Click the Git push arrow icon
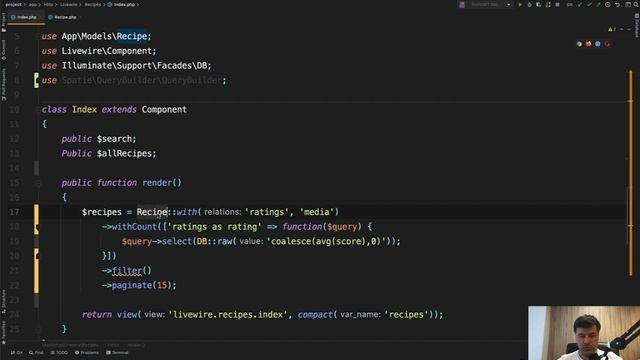 click(598, 5)
